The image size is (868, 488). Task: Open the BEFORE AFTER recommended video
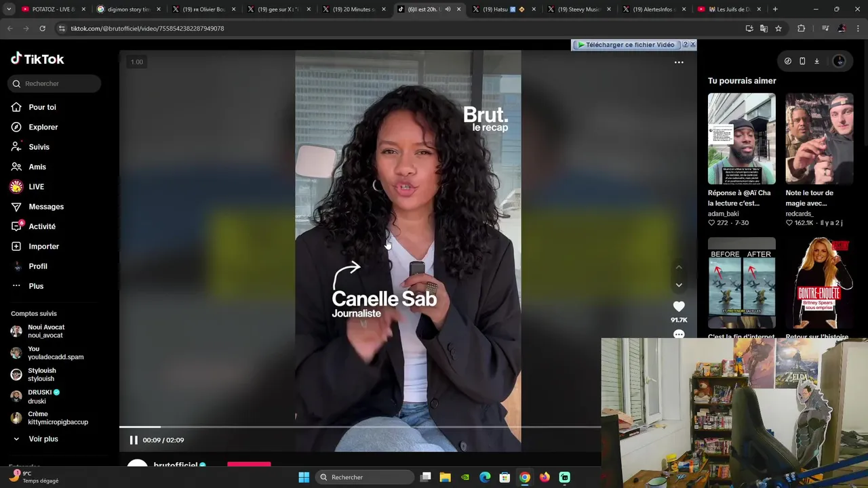click(741, 283)
